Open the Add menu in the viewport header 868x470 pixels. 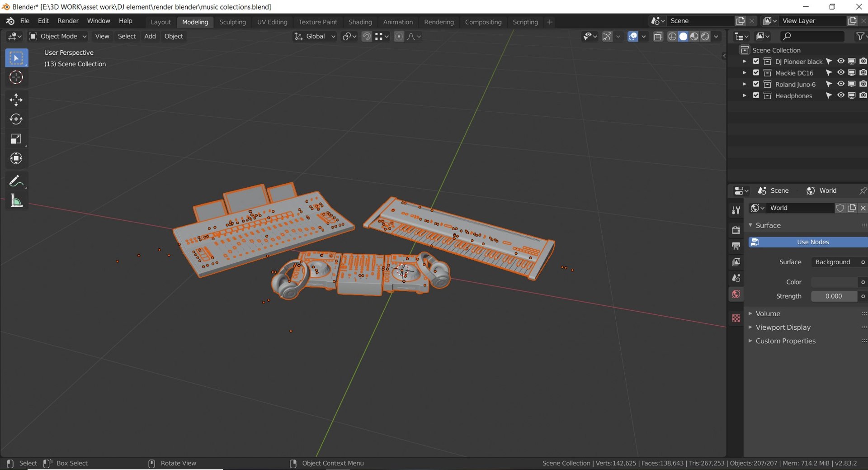tap(150, 36)
